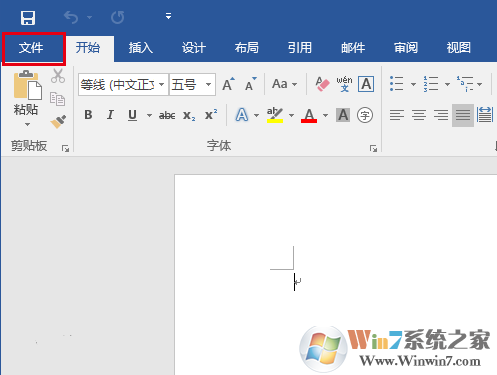497x375 pixels.
Task: Click the Clear All Formatting eraser icon
Action: (x=322, y=84)
